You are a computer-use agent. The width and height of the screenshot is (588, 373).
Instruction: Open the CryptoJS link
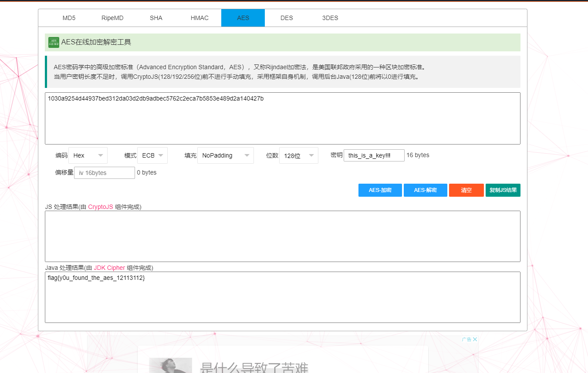[101, 207]
